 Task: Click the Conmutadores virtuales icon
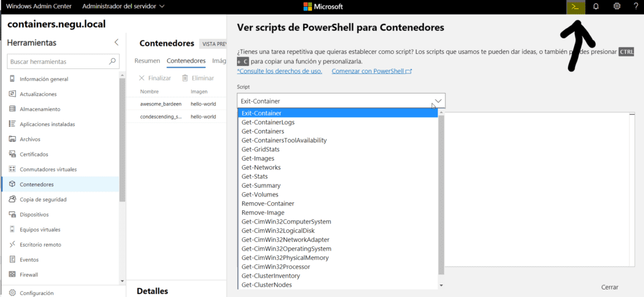click(x=12, y=169)
